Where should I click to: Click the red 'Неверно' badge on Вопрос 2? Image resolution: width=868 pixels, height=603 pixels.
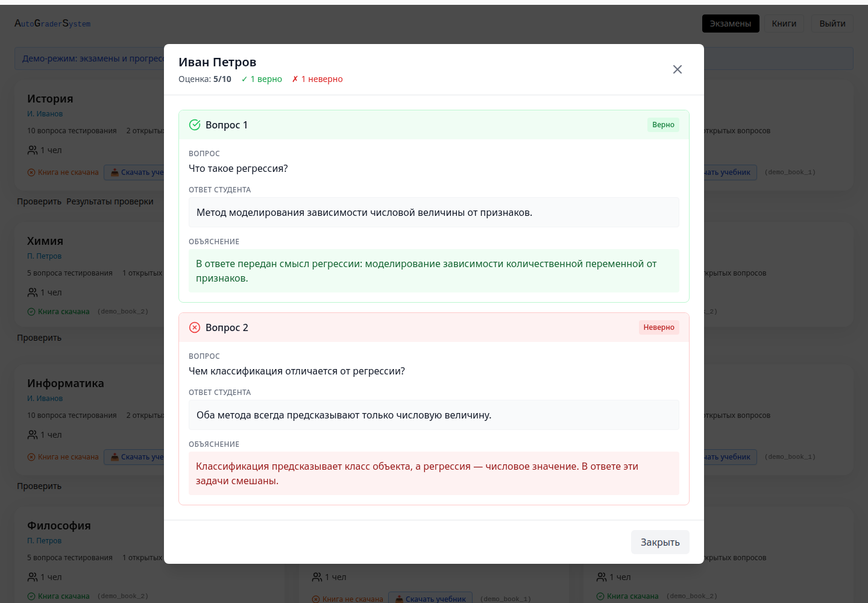(659, 327)
